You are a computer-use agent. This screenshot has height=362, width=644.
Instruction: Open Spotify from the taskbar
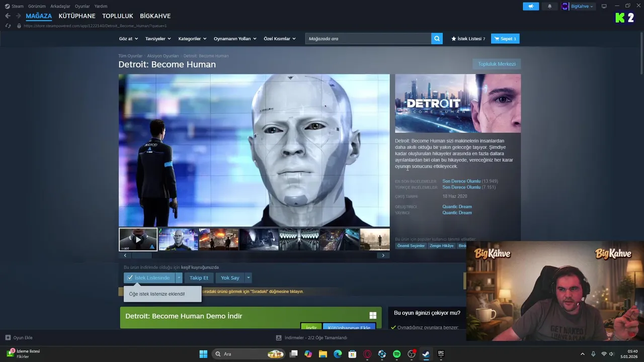(396, 354)
